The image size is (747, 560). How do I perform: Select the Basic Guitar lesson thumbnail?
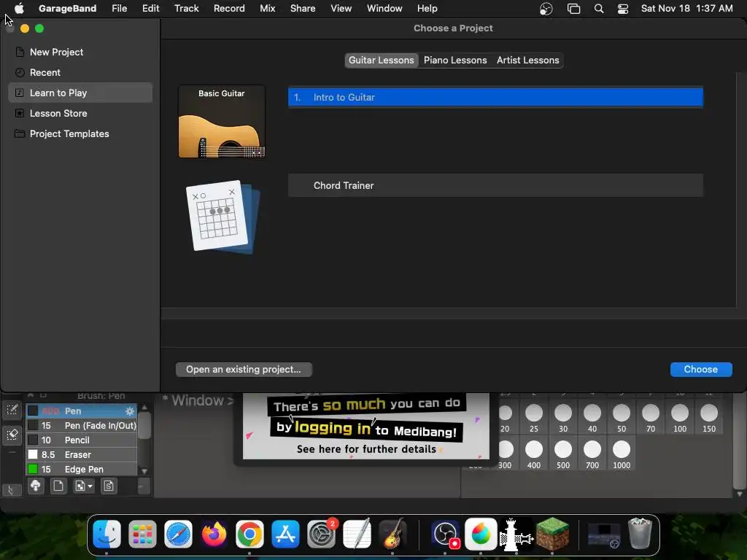222,122
